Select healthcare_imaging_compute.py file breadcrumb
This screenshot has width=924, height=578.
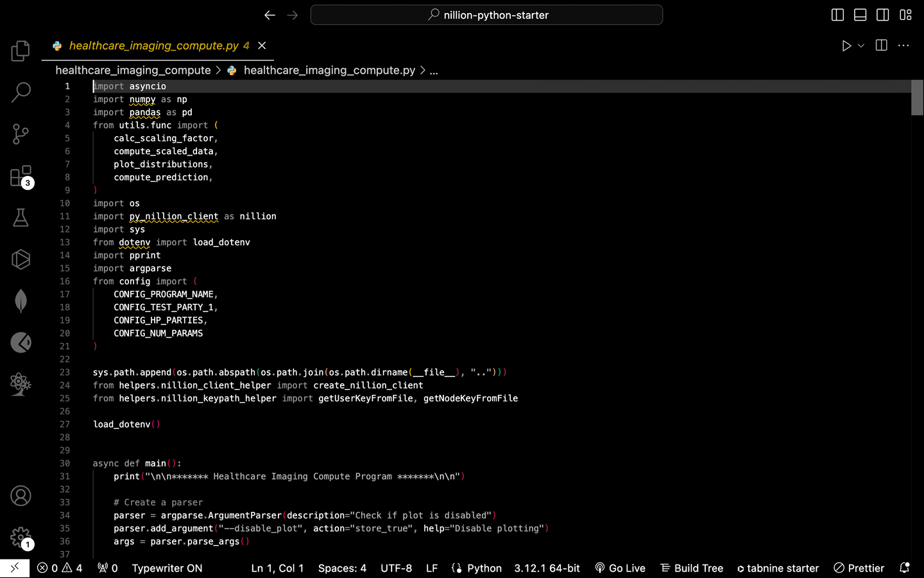click(x=329, y=70)
